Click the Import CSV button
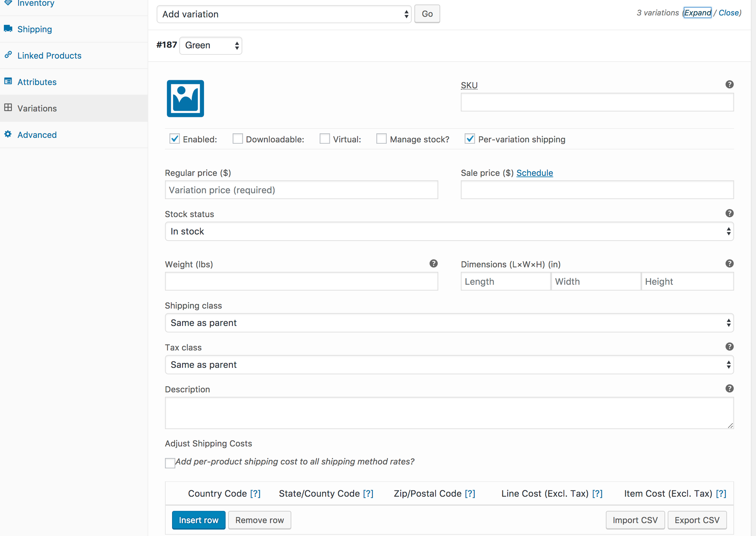The height and width of the screenshot is (536, 756). tap(635, 520)
